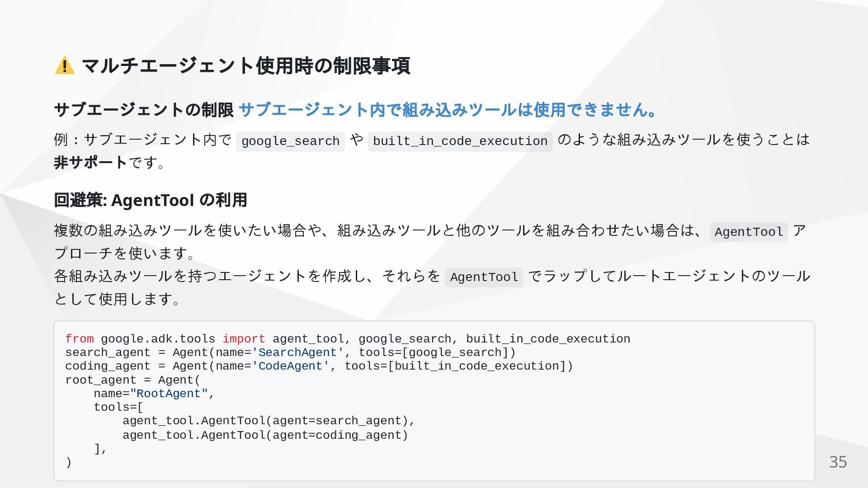Image resolution: width=868 pixels, height=488 pixels.
Task: Click the heading 回避策: AgentTool の利用
Action: tap(151, 200)
